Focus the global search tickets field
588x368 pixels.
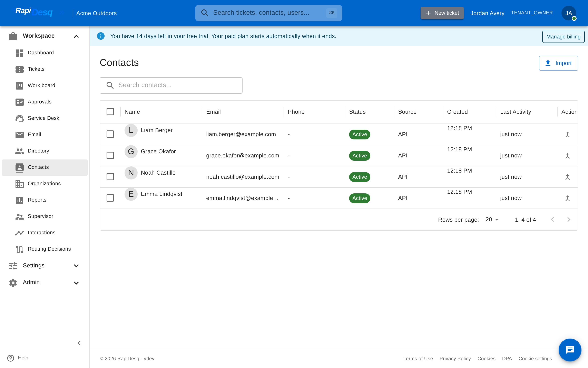point(268,13)
